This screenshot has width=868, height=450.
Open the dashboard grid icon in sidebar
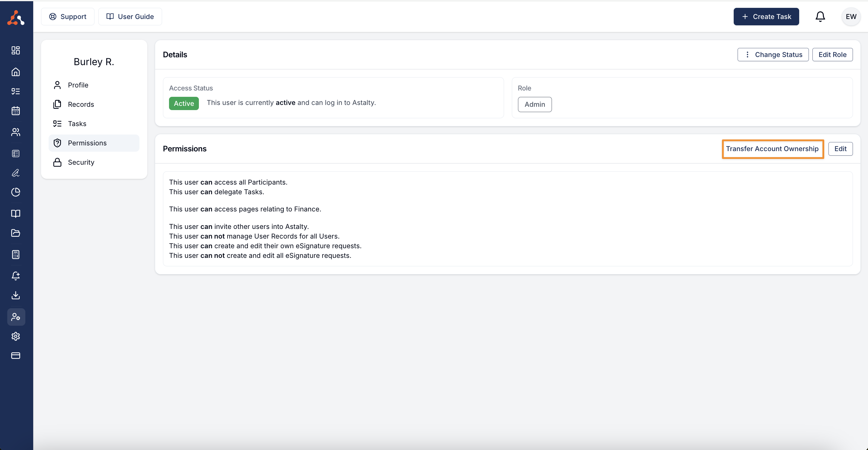[x=15, y=50]
